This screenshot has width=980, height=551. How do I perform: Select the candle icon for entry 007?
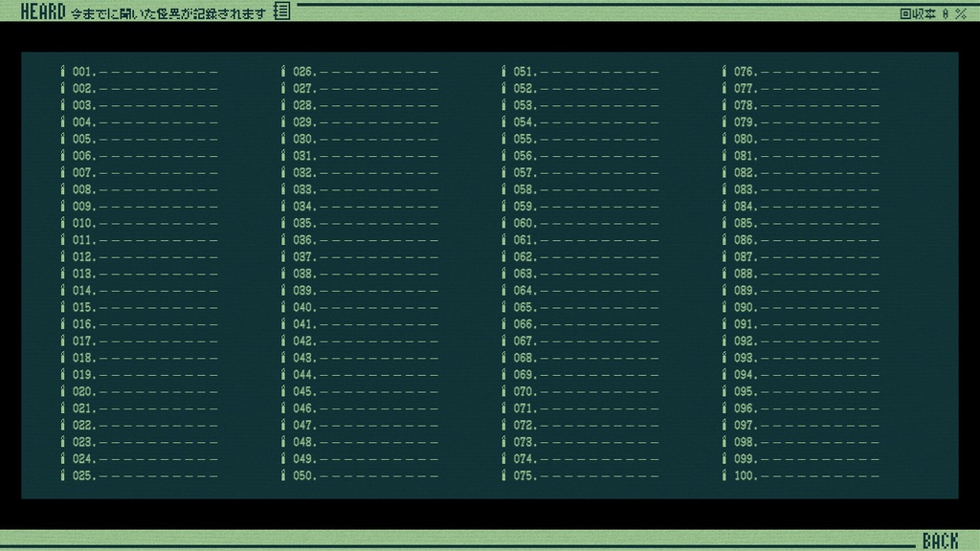point(62,172)
